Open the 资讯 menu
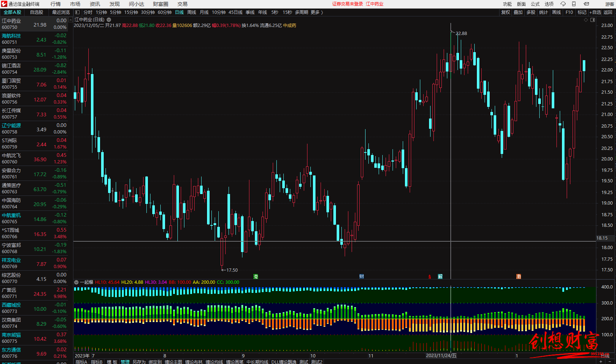The image size is (616, 364). point(95,4)
